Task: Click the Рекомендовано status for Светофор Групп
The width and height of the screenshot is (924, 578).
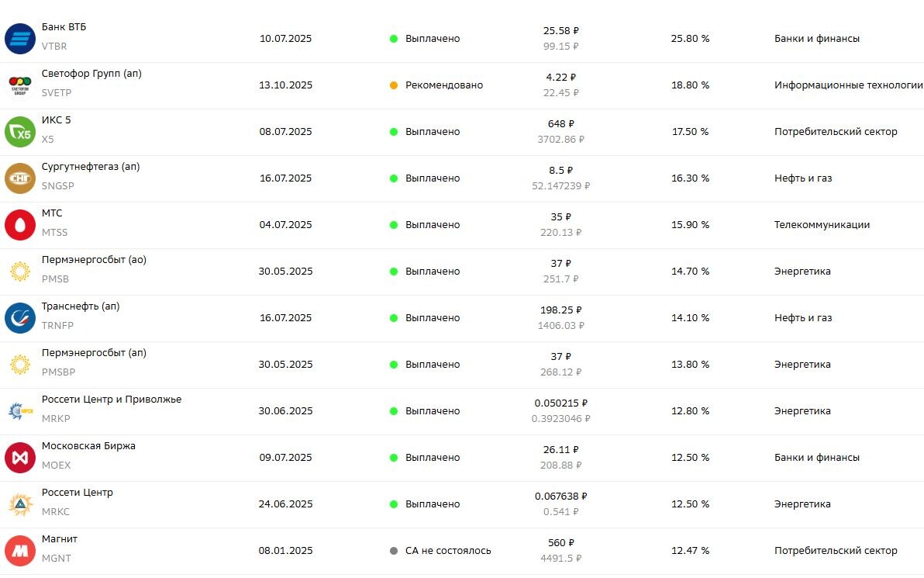Action: point(444,85)
